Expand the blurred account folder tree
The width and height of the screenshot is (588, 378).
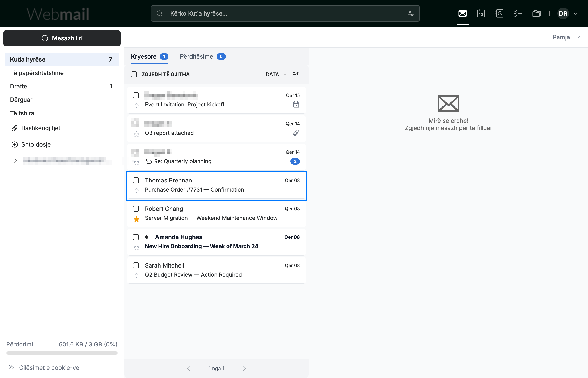pyautogui.click(x=15, y=161)
